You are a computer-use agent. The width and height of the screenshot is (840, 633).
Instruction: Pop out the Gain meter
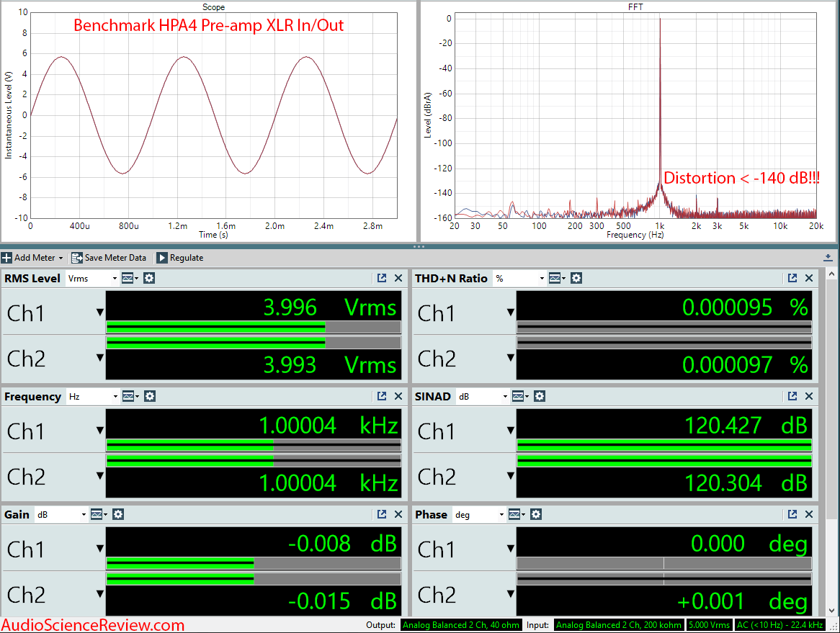point(381,514)
